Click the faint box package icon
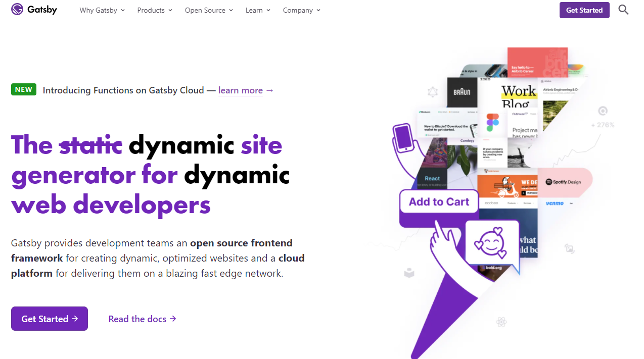 409,273
